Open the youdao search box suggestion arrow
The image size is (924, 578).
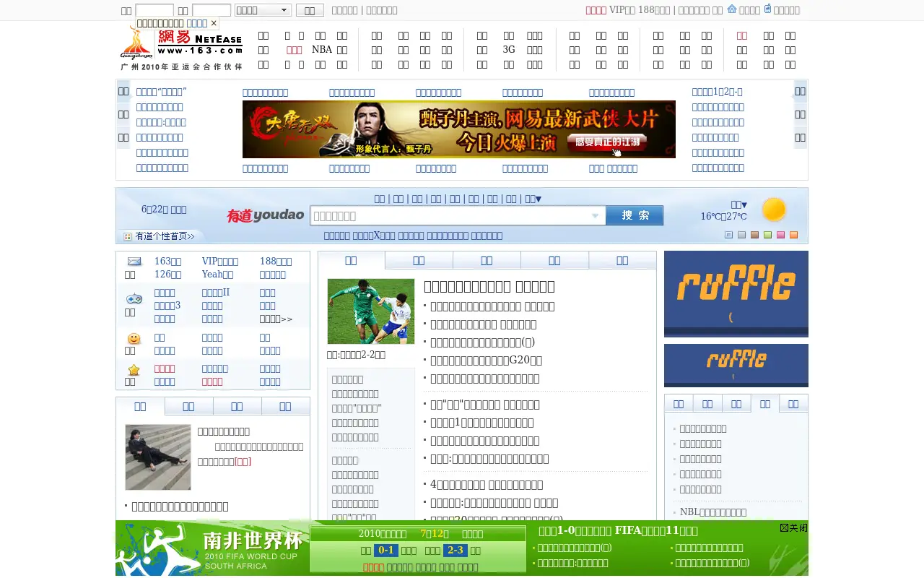(x=596, y=215)
